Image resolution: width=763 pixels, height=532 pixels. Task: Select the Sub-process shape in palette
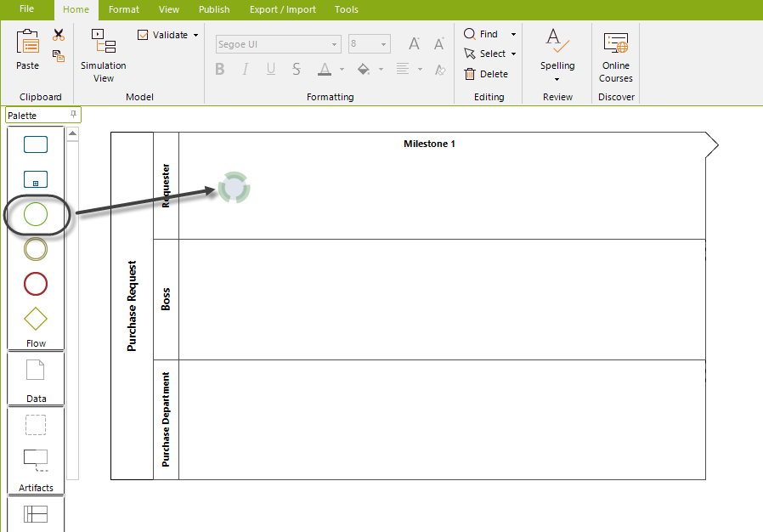(36, 179)
